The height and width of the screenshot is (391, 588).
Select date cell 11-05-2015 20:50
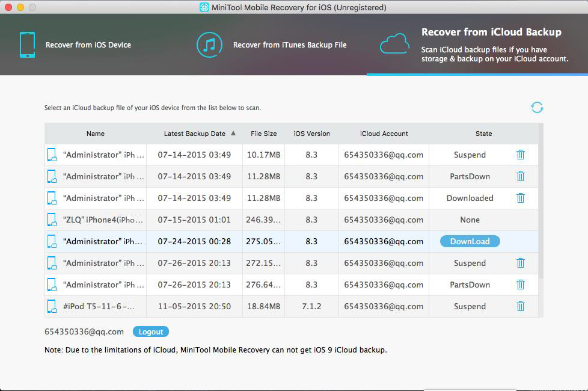[x=194, y=307]
